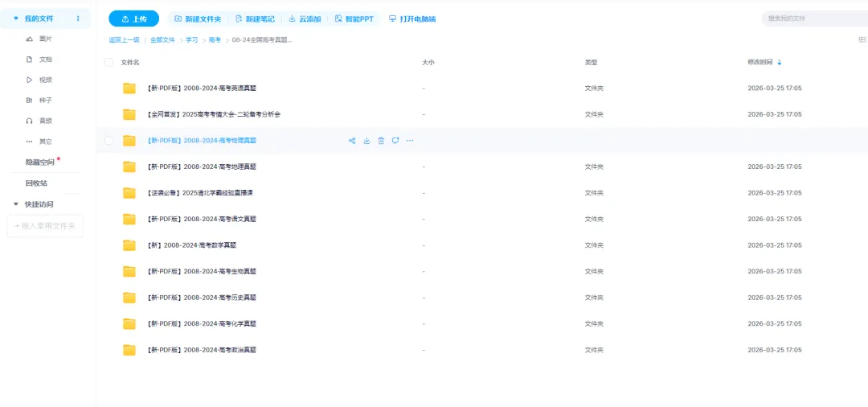Open folder name 【全网首发】2025高考考情大会-二轮备考分析会
868x407 pixels.
(x=214, y=115)
